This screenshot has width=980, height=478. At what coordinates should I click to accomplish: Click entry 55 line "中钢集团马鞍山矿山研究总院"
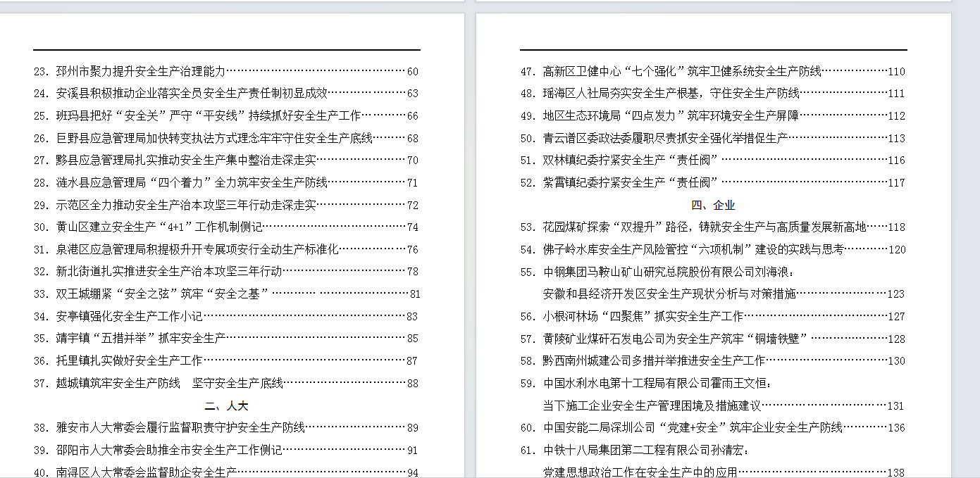coord(657,272)
